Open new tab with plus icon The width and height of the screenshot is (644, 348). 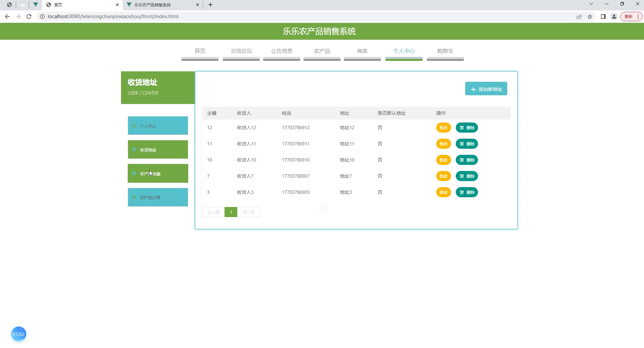(x=210, y=5)
